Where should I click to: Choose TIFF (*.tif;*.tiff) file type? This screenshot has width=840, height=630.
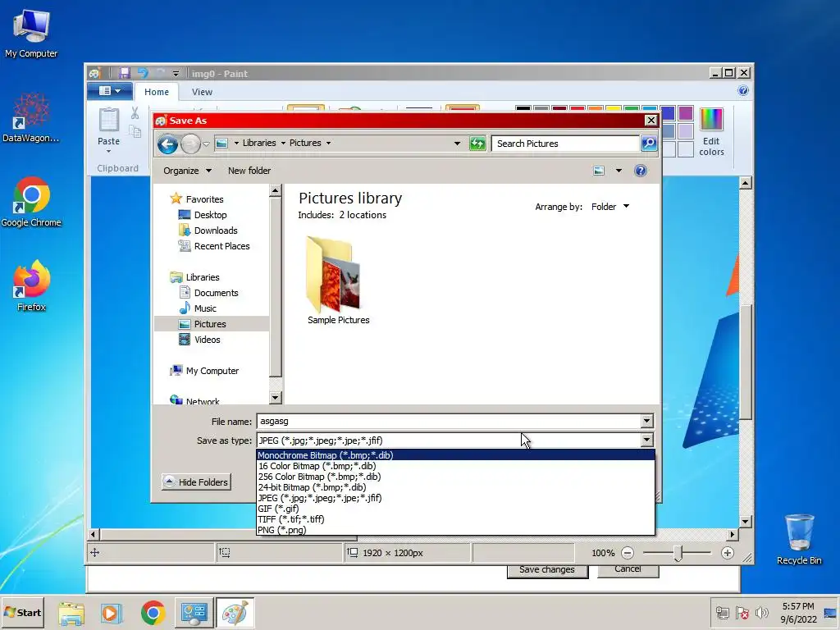tap(455, 519)
